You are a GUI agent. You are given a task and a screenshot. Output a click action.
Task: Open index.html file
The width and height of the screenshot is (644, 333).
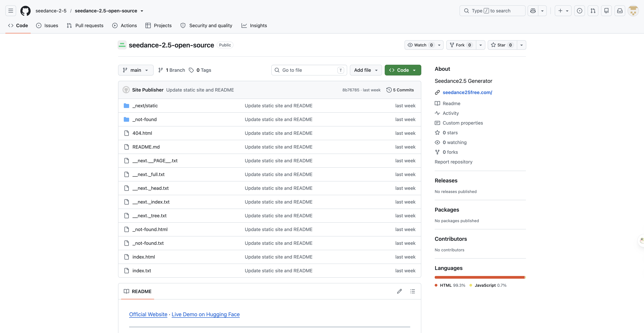144,257
